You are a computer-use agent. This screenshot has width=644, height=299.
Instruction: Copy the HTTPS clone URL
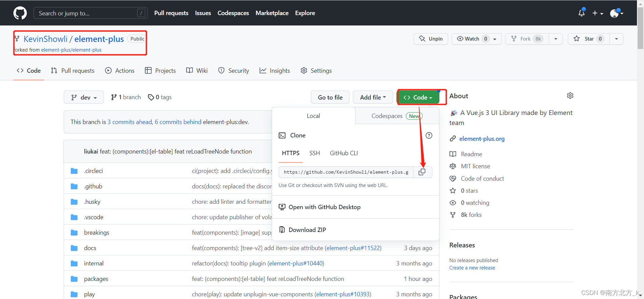(422, 172)
